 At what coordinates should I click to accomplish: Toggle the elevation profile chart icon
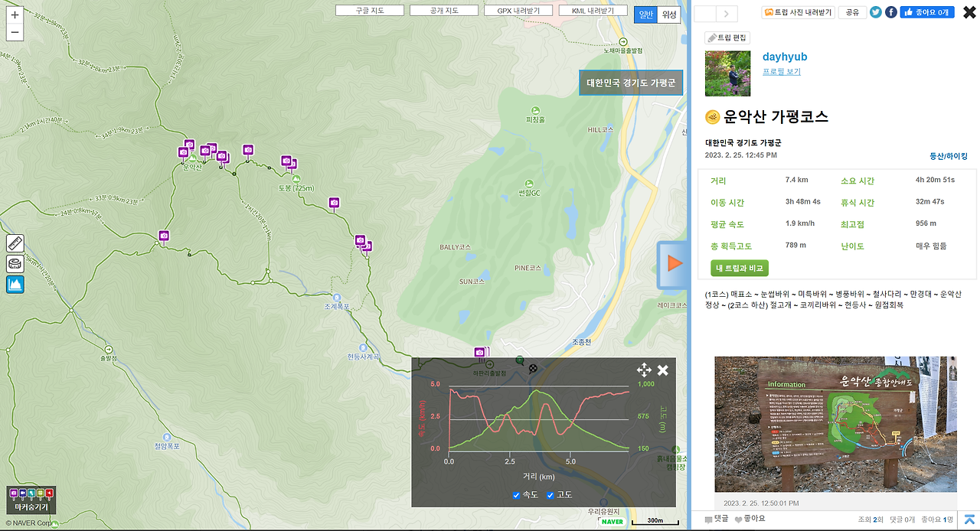coord(15,285)
